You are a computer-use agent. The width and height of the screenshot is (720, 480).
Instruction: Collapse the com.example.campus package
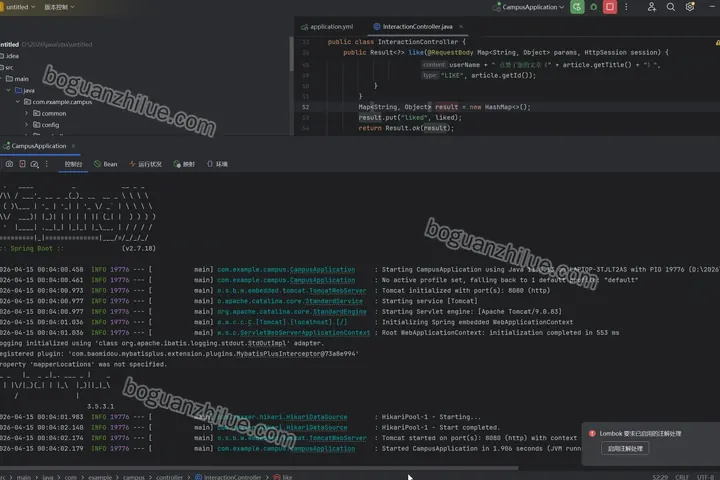coord(17,102)
